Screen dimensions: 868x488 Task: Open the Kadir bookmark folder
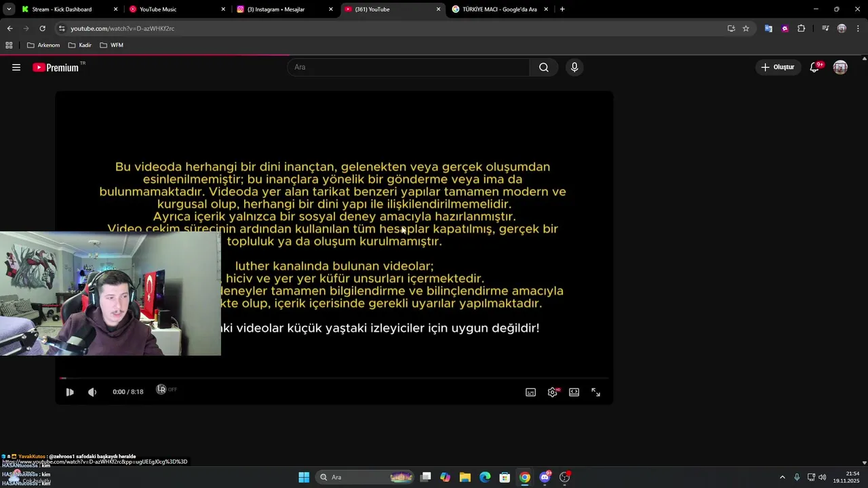(80, 45)
